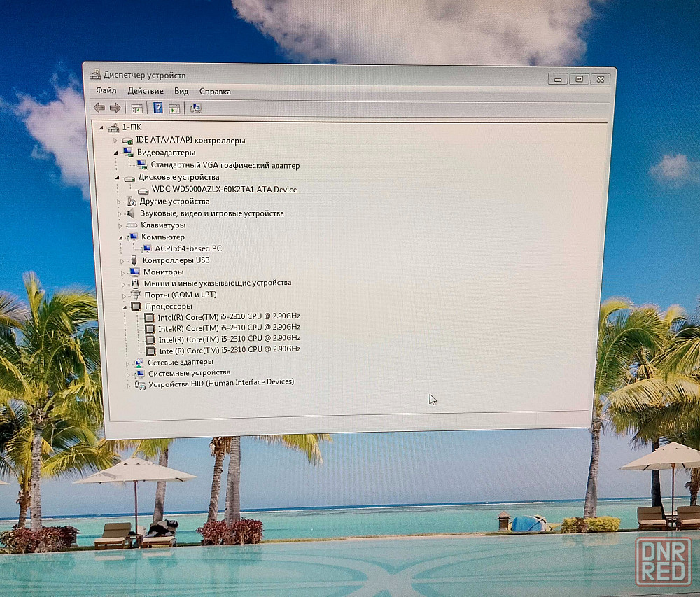Viewport: 700px width, 597px height.
Task: Open the Файл menu
Action: pos(106,91)
